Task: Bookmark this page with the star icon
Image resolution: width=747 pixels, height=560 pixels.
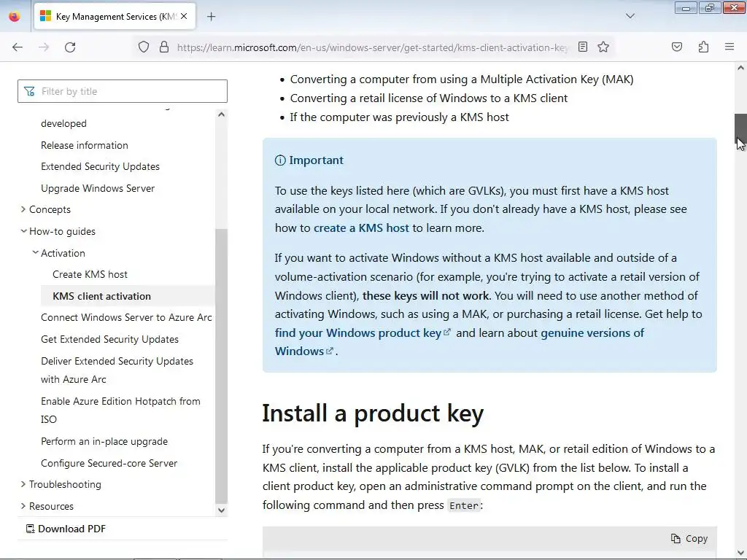Action: [603, 47]
